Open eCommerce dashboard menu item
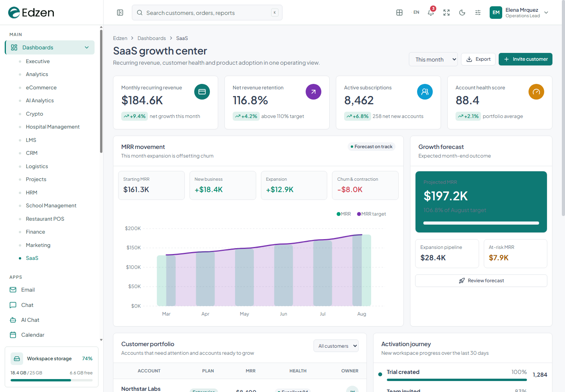Image resolution: width=565 pixels, height=392 pixels. [41, 87]
